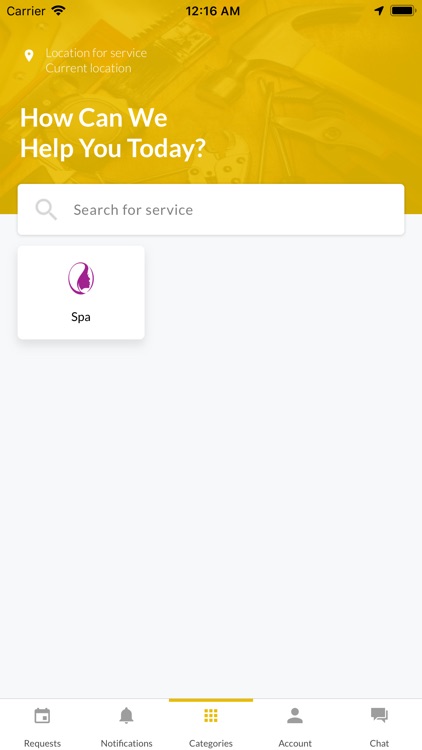Switch to the Notifications tab label
This screenshot has height=750, width=422.
coord(126,743)
